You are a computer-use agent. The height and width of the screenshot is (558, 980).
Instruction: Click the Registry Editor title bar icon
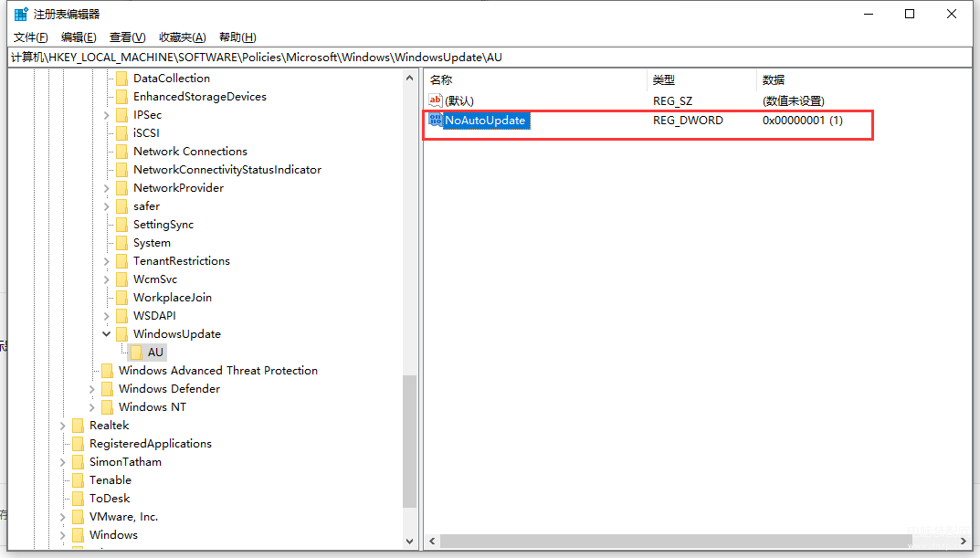pos(21,14)
